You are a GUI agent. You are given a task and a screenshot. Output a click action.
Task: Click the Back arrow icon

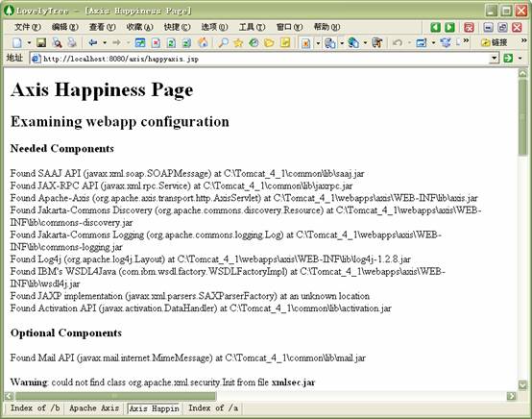coord(92,43)
